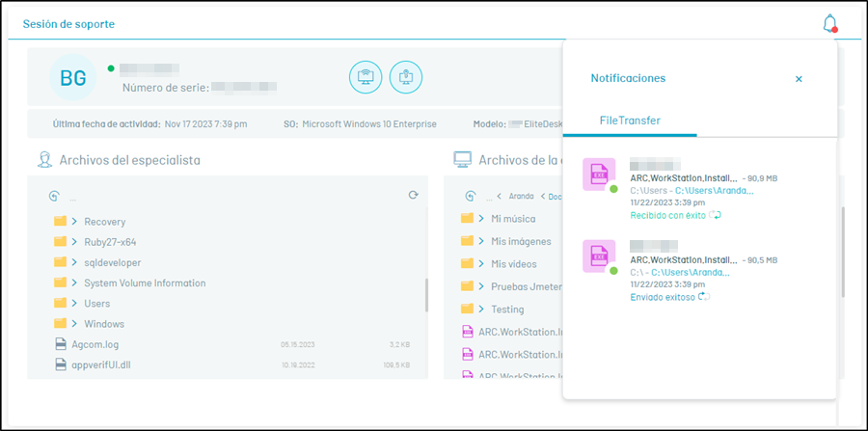Screen dimensions: 868x431
Task: Click the Notificaciones panel title
Action: pyautogui.click(x=628, y=78)
